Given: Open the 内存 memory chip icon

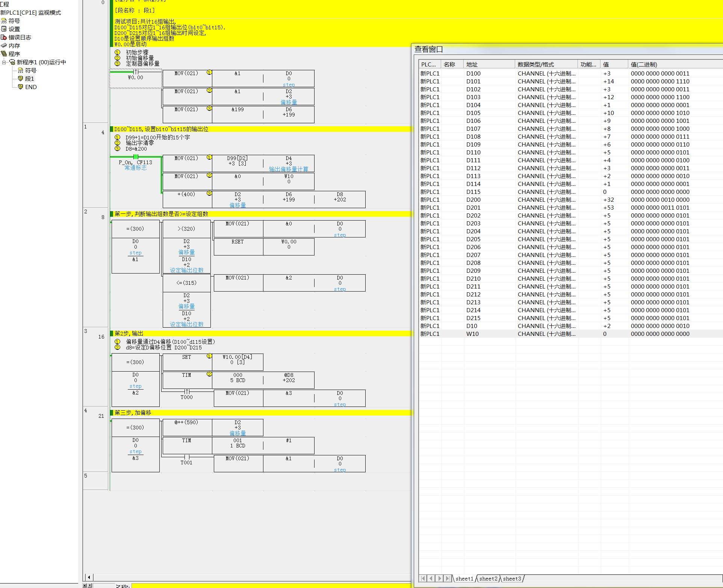Looking at the screenshot, I should tap(4, 45).
